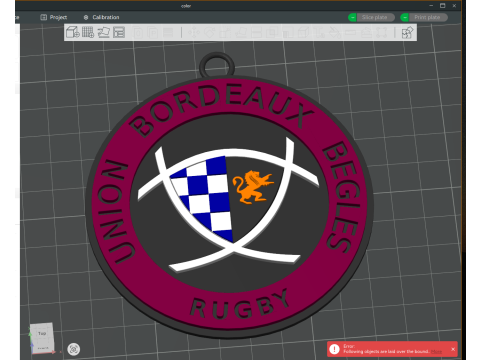The height and width of the screenshot is (360, 480).
Task: Click the Auto orient icon
Action: tap(103, 32)
